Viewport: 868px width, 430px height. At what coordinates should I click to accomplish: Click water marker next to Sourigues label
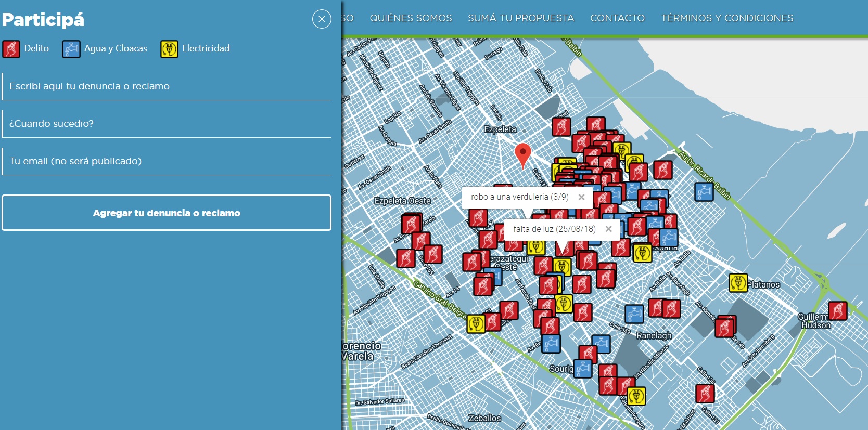[583, 368]
